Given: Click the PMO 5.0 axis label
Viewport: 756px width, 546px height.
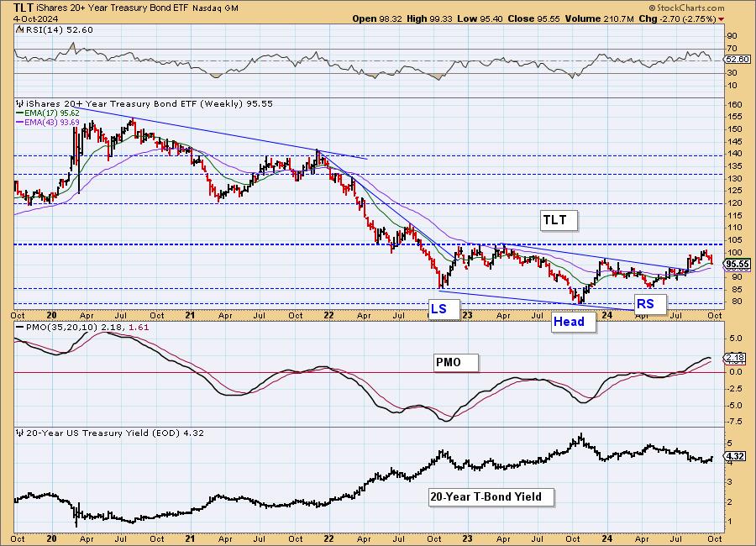Looking at the screenshot, I should coord(736,339).
